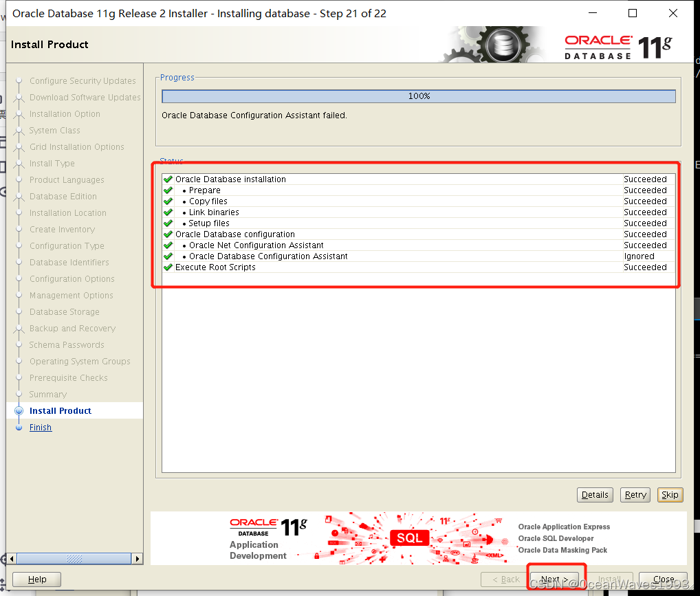Select Database Edition step
This screenshot has height=596, width=700.
(63, 197)
